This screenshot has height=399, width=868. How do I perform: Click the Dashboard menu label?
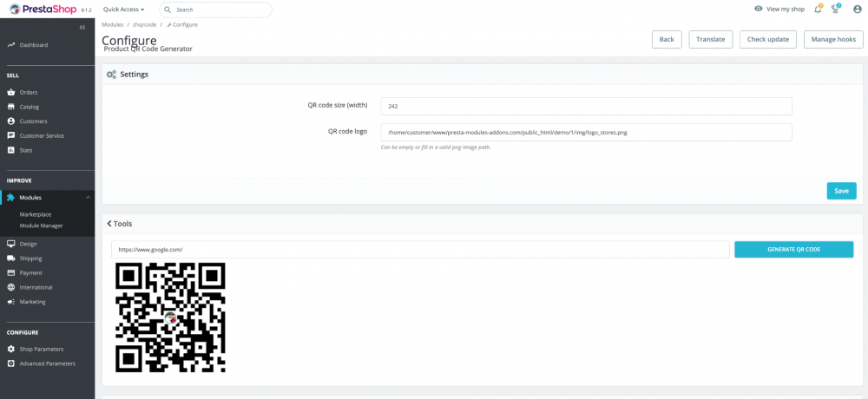click(34, 45)
